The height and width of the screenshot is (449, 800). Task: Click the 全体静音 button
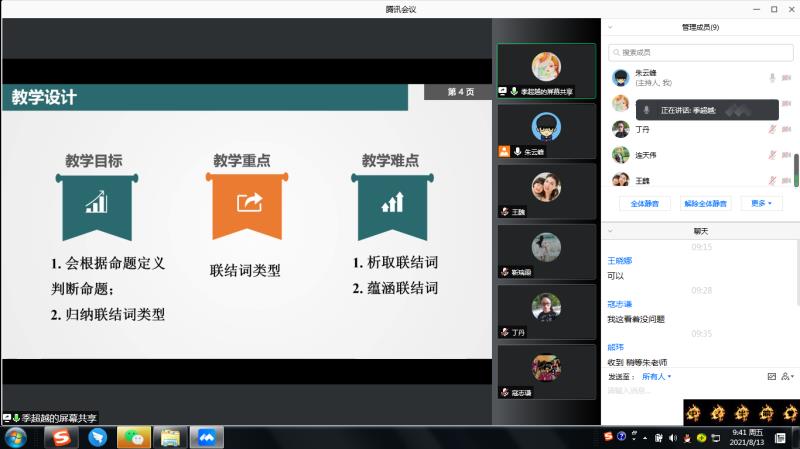pyautogui.click(x=645, y=203)
